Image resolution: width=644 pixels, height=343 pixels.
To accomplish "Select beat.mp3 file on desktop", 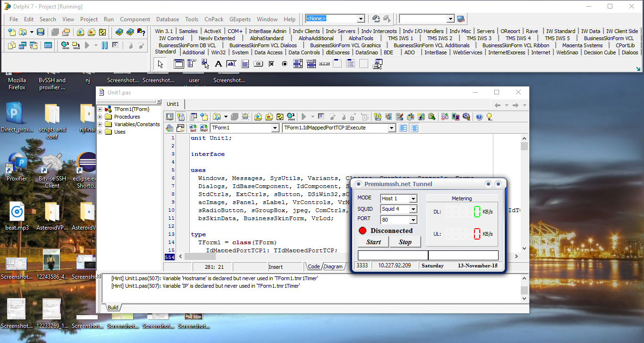I will [x=17, y=216].
